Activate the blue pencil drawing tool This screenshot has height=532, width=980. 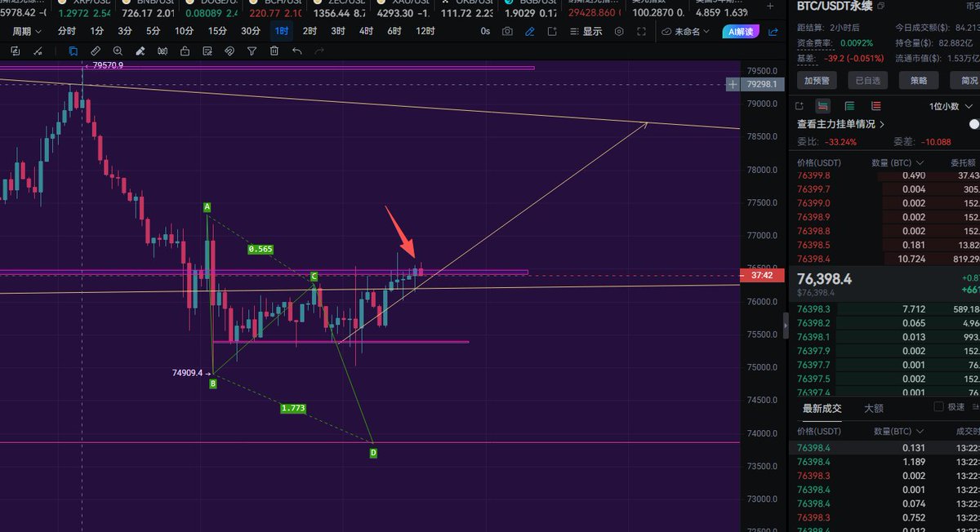pyautogui.click(x=531, y=31)
